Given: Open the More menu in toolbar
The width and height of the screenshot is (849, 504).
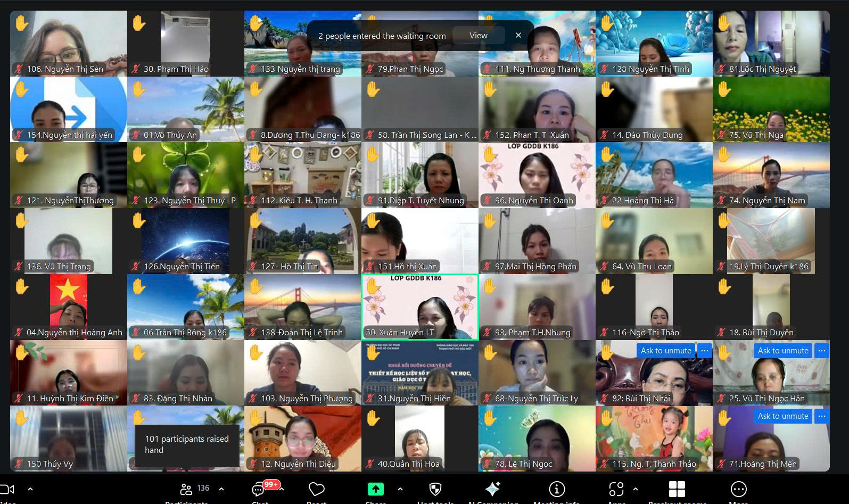Looking at the screenshot, I should point(738,489).
